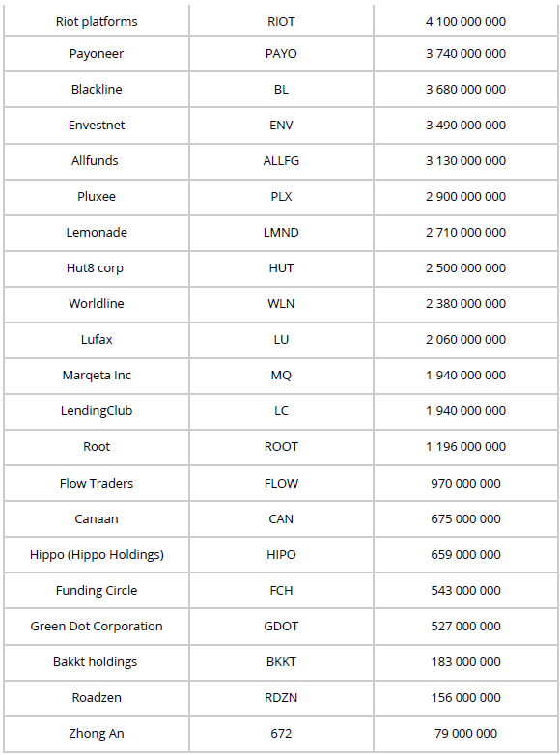Click Funding Circle's 543 000 000 value
The height and width of the screenshot is (755, 560).
[465, 590]
